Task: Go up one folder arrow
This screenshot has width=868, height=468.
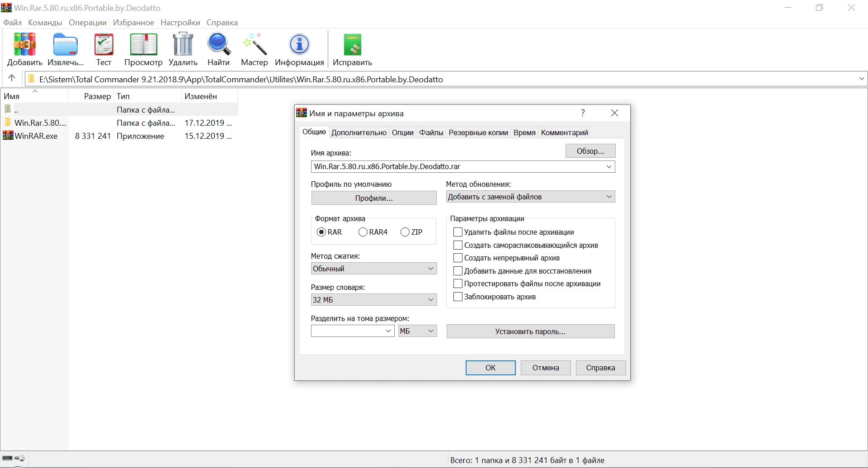Action: (x=12, y=78)
